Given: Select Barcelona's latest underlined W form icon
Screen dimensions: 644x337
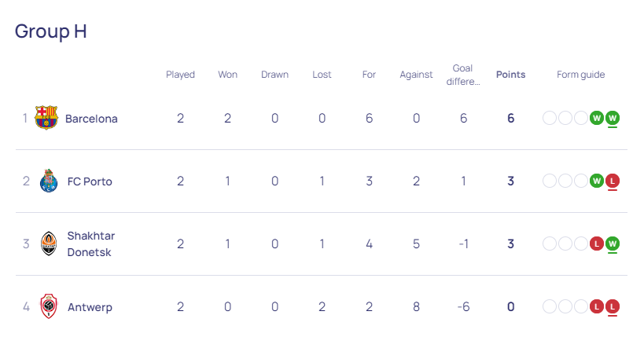Looking at the screenshot, I should tap(613, 118).
